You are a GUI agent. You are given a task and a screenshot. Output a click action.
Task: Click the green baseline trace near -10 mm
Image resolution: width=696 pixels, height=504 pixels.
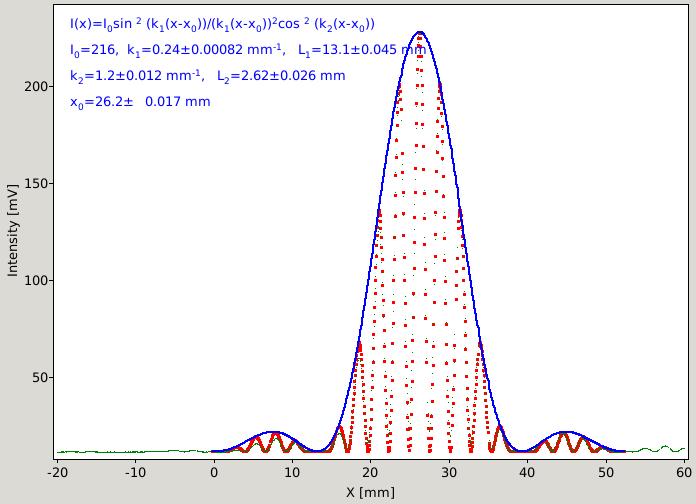135,452
